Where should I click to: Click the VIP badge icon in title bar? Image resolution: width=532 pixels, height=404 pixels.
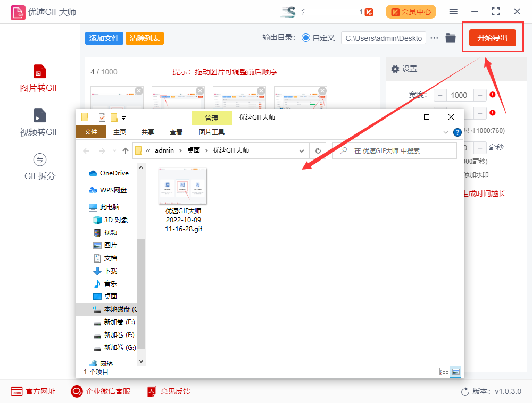coord(369,12)
